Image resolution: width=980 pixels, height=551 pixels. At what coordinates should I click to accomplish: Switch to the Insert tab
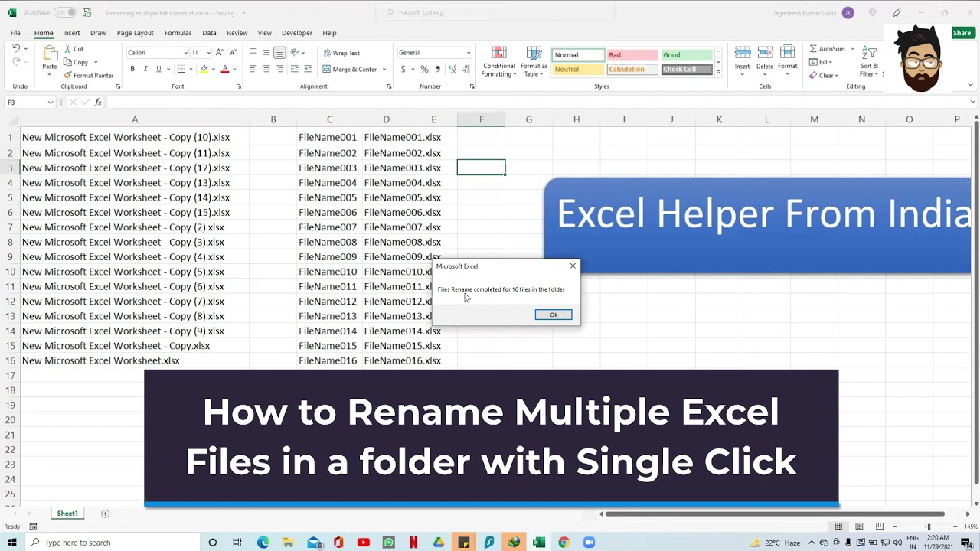(71, 33)
